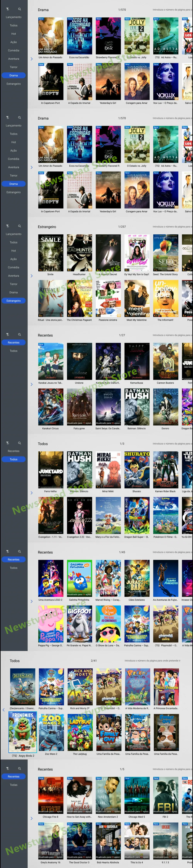193x868 pixels.
Task: Open the Galinha Pintadinha poster
Action: [x=80, y=578]
